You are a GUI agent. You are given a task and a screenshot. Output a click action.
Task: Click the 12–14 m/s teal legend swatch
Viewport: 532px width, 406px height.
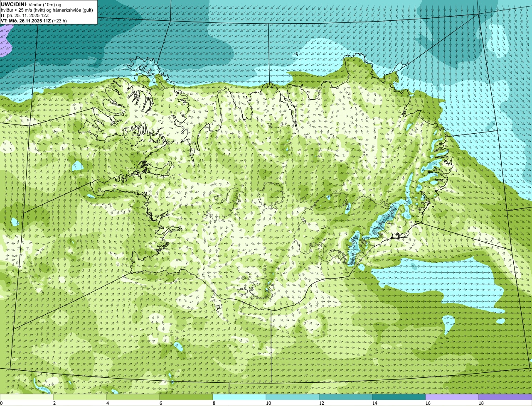point(346,397)
